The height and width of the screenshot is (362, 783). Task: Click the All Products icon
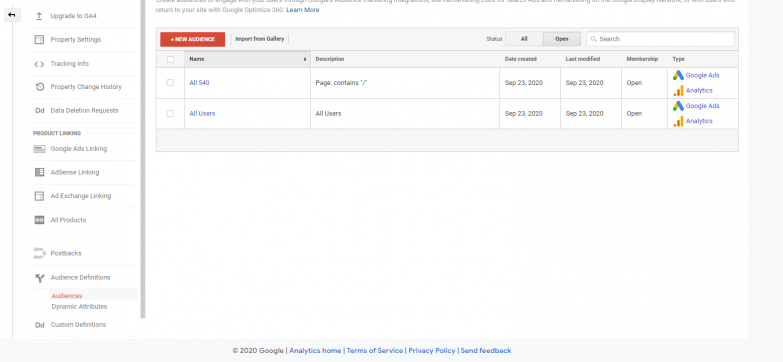pos(39,220)
